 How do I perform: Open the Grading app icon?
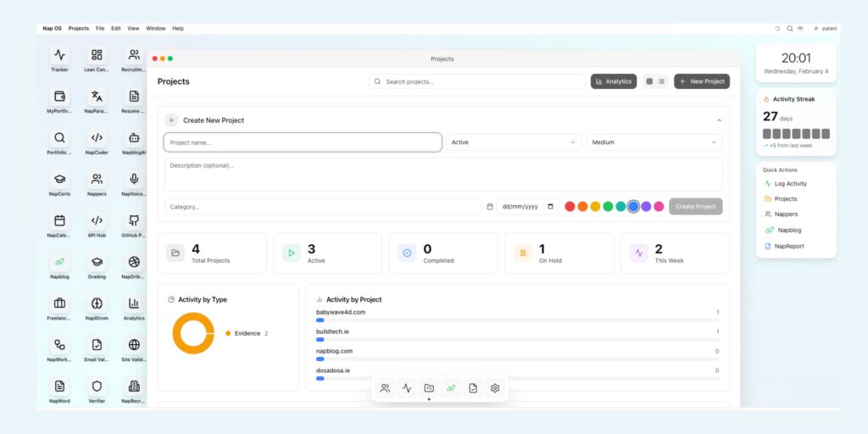click(97, 262)
